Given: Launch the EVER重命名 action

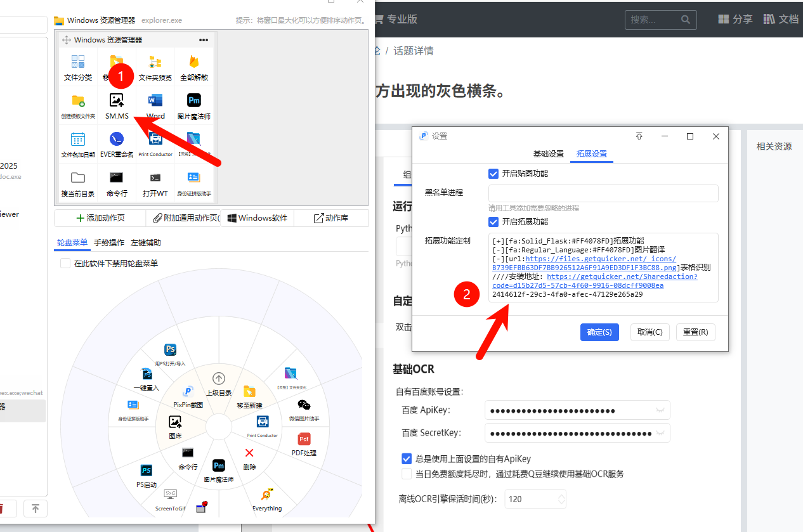Looking at the screenshot, I should (x=117, y=145).
